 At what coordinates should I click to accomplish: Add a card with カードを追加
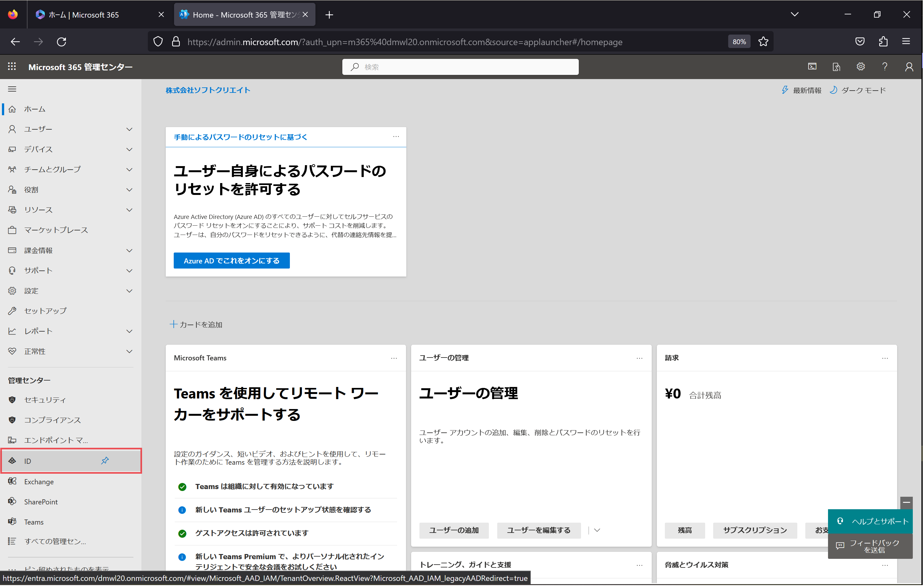[196, 325]
